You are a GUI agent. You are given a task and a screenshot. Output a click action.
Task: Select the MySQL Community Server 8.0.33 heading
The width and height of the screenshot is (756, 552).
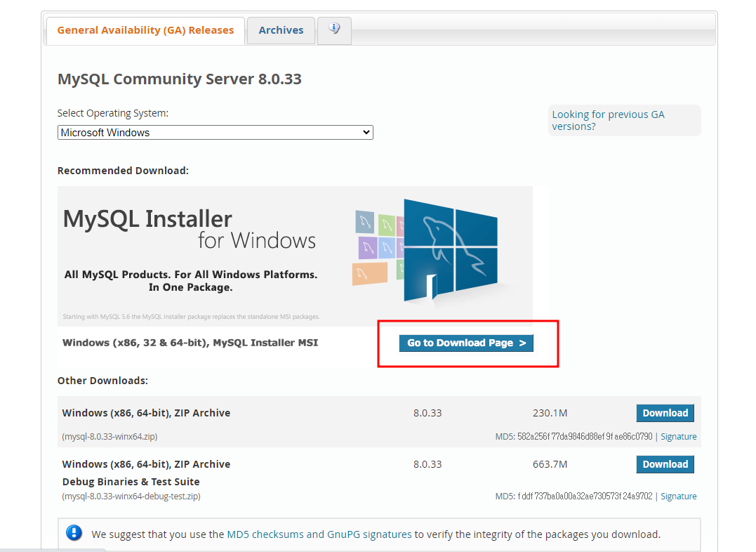[180, 79]
